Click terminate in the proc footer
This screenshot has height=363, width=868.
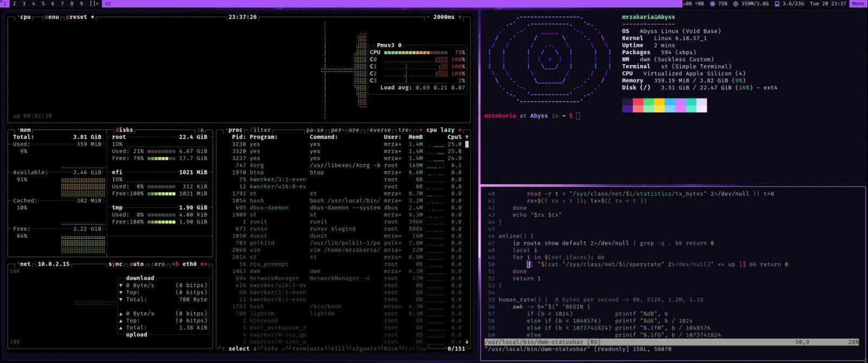click(308, 348)
